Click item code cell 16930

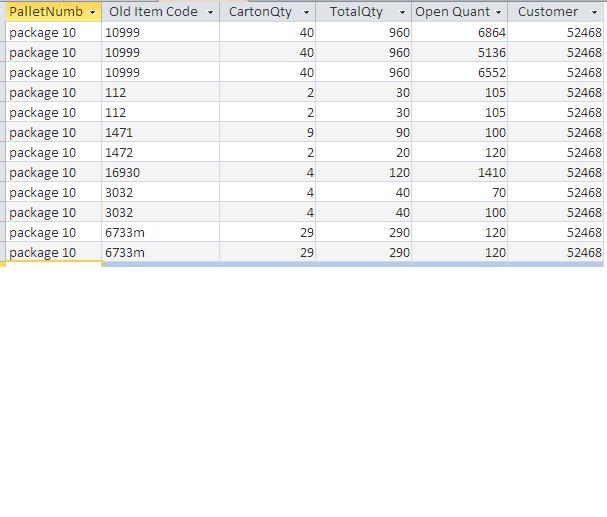[160, 172]
